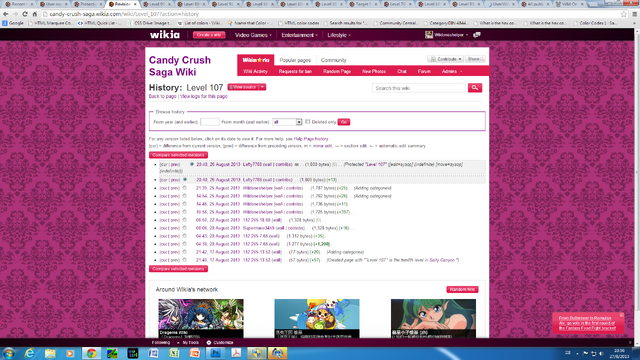Screen dimensions: 640x360
Task: Open the Windows Start button
Action: pos(9,353)
